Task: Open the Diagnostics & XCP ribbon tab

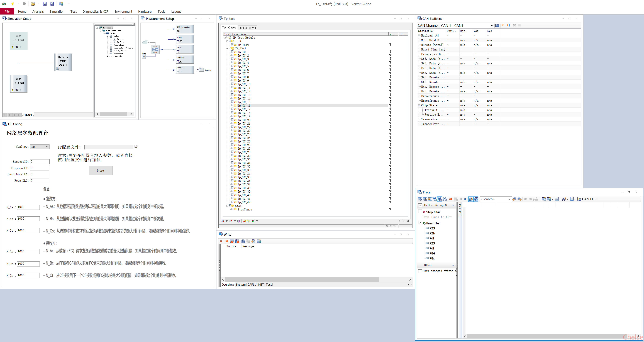Action: pos(95,11)
